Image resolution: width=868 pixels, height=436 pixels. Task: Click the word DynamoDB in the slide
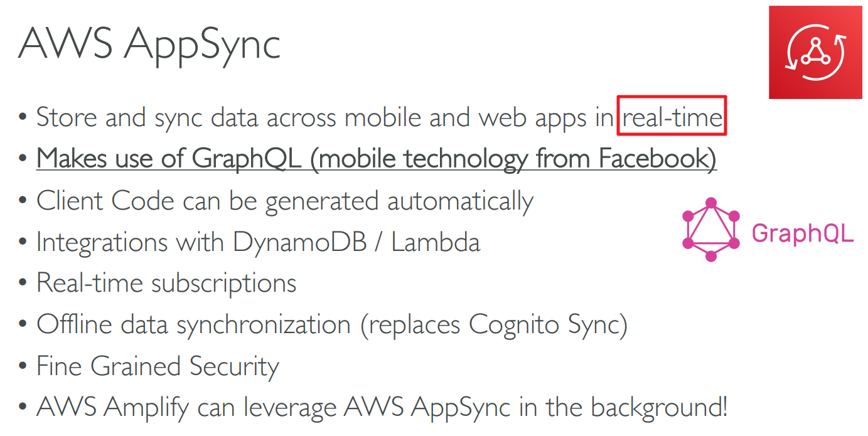[299, 242]
